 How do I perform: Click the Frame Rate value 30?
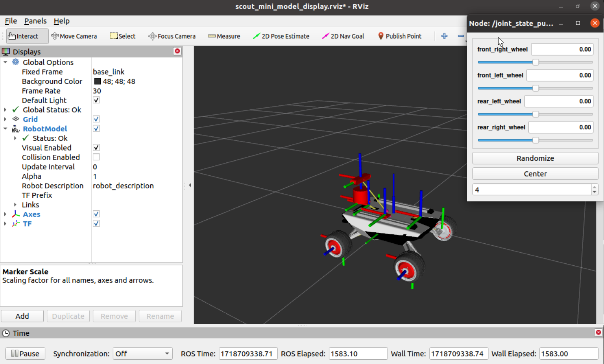[97, 91]
